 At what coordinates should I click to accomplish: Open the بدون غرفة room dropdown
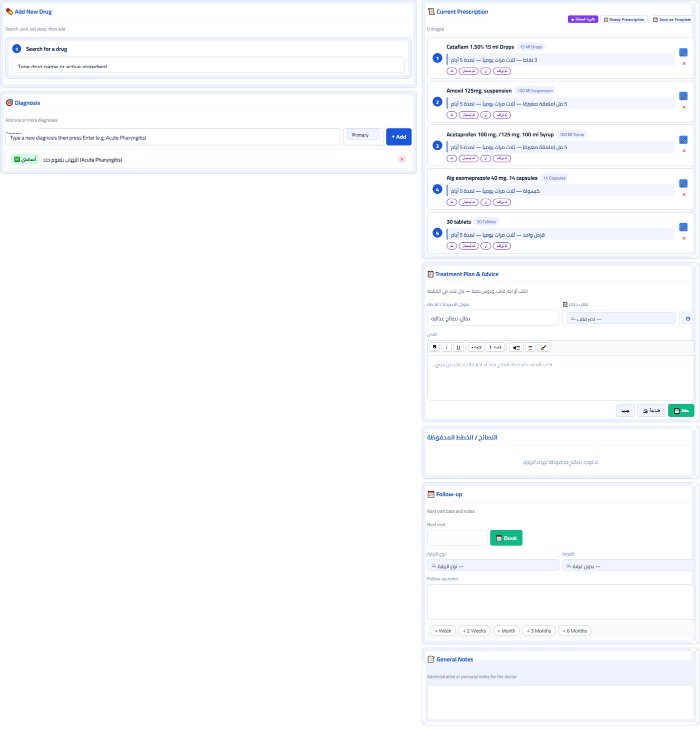click(628, 566)
